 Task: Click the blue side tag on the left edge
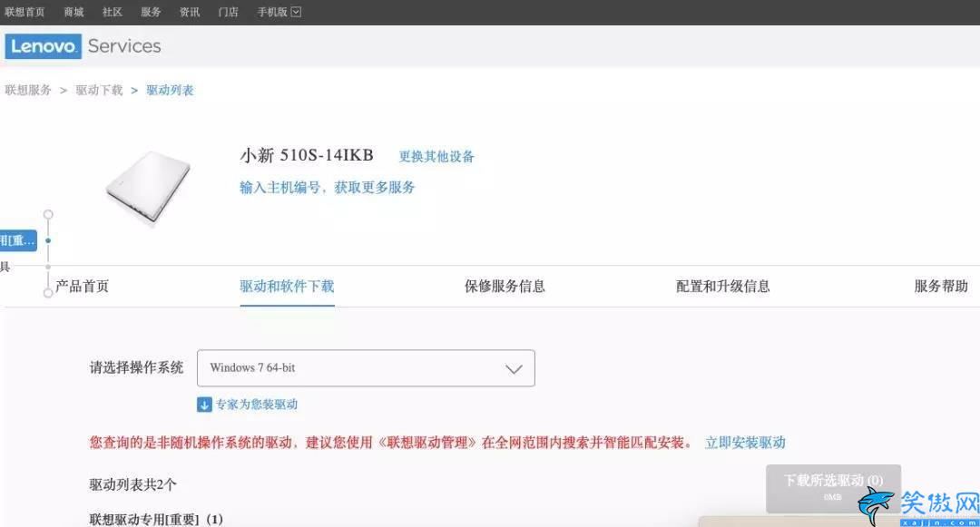pos(18,240)
